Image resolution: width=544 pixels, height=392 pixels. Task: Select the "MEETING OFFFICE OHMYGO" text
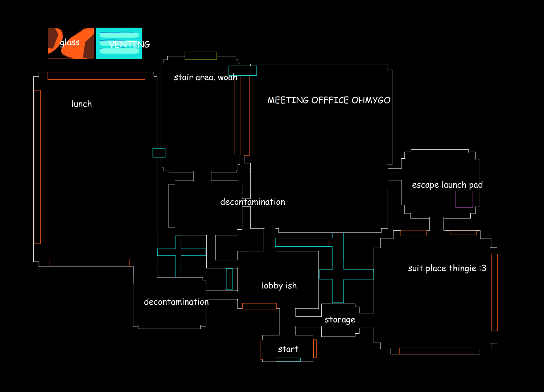[329, 100]
